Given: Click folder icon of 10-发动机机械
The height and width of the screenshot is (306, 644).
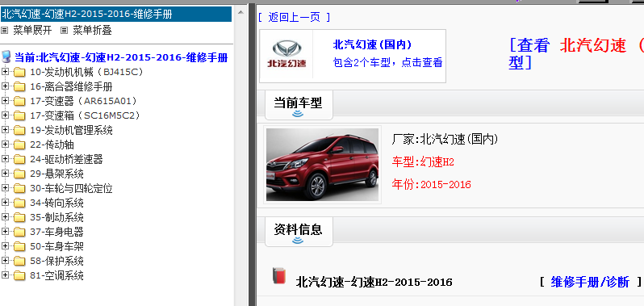Looking at the screenshot, I should coord(19,73).
